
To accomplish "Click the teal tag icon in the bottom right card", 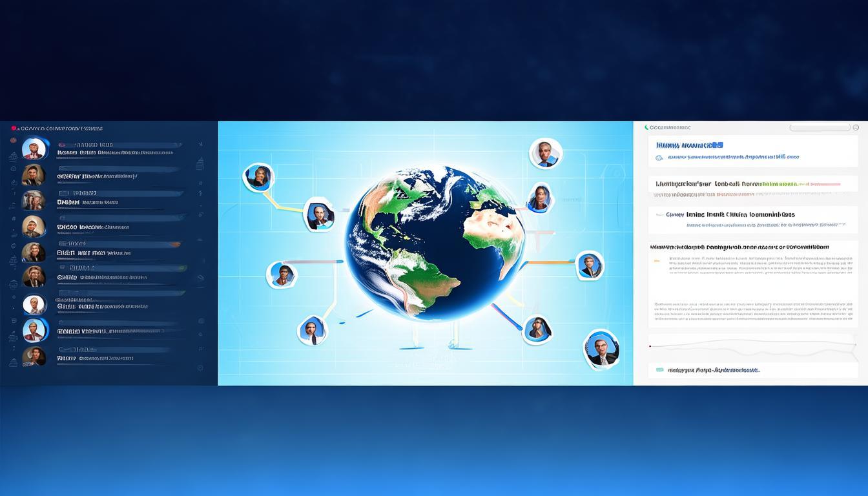I will [659, 370].
